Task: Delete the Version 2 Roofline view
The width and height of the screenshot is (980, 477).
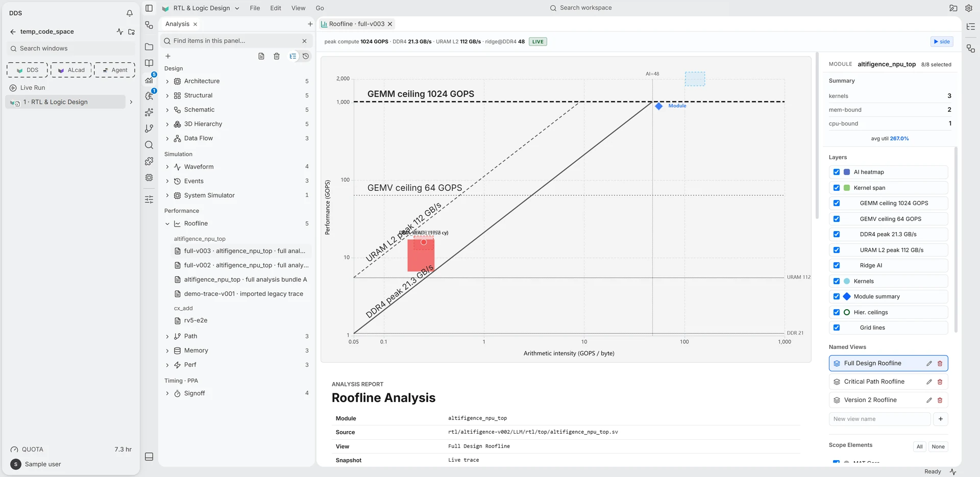Action: coord(940,400)
